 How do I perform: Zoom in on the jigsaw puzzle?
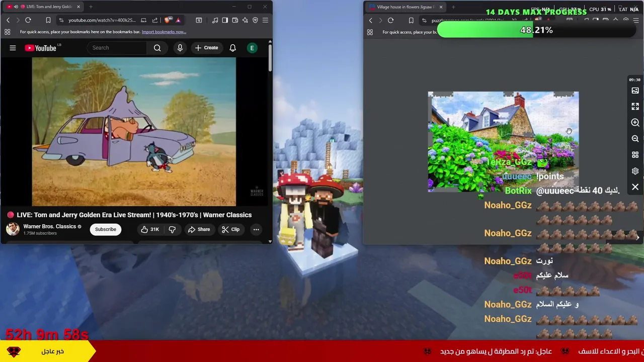click(635, 123)
